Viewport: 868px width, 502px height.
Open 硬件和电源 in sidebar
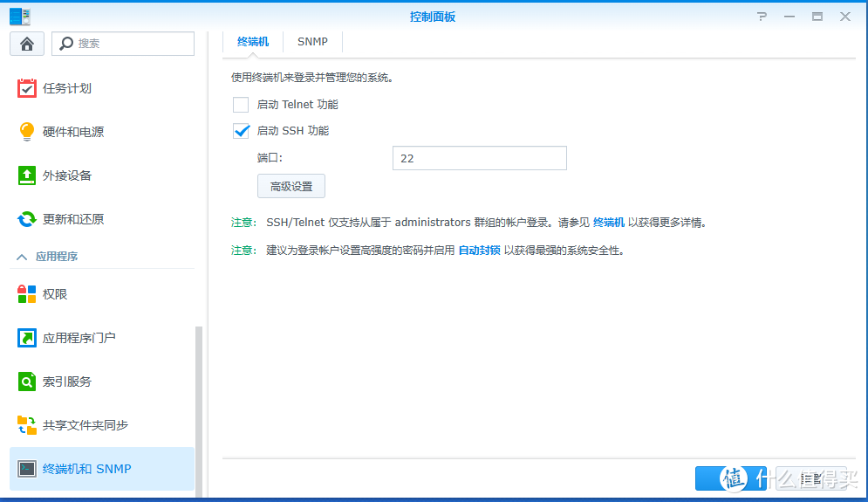[x=102, y=132]
